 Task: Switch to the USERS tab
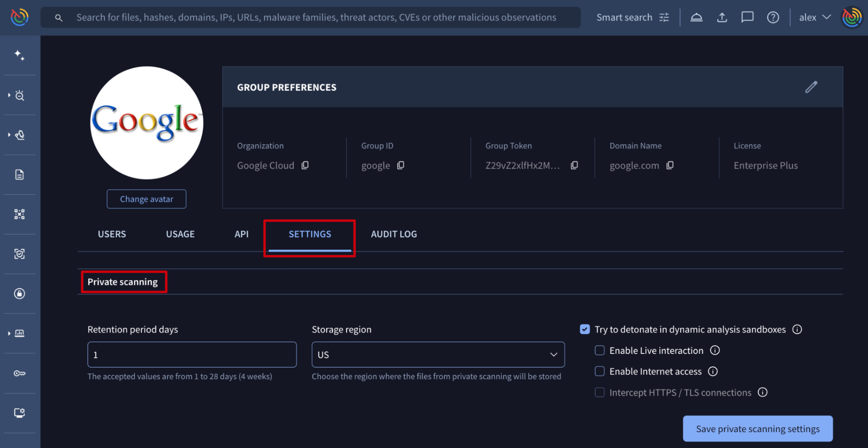[112, 234]
